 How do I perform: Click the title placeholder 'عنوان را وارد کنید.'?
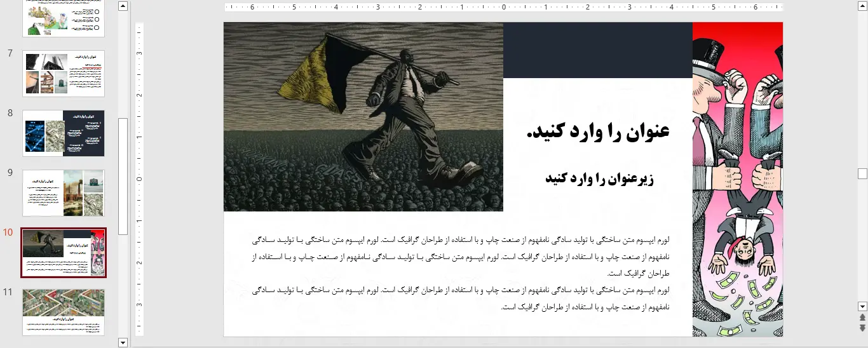click(598, 131)
